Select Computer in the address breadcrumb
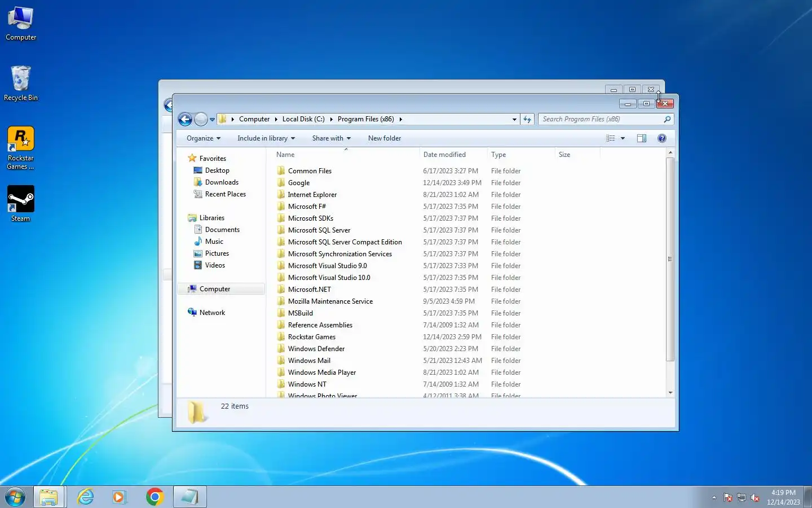812x508 pixels. click(254, 119)
